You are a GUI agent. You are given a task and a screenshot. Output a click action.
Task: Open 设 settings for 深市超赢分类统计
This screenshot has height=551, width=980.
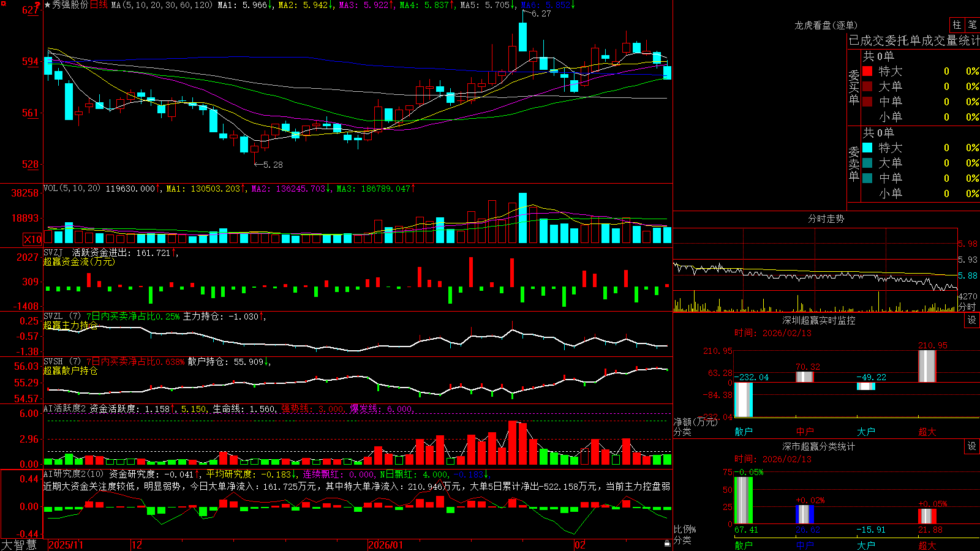click(972, 446)
